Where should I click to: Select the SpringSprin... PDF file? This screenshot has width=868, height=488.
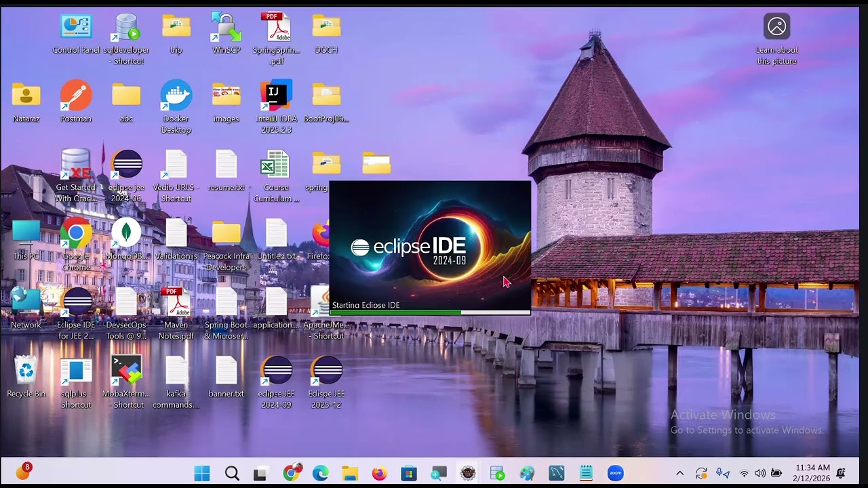click(x=276, y=39)
